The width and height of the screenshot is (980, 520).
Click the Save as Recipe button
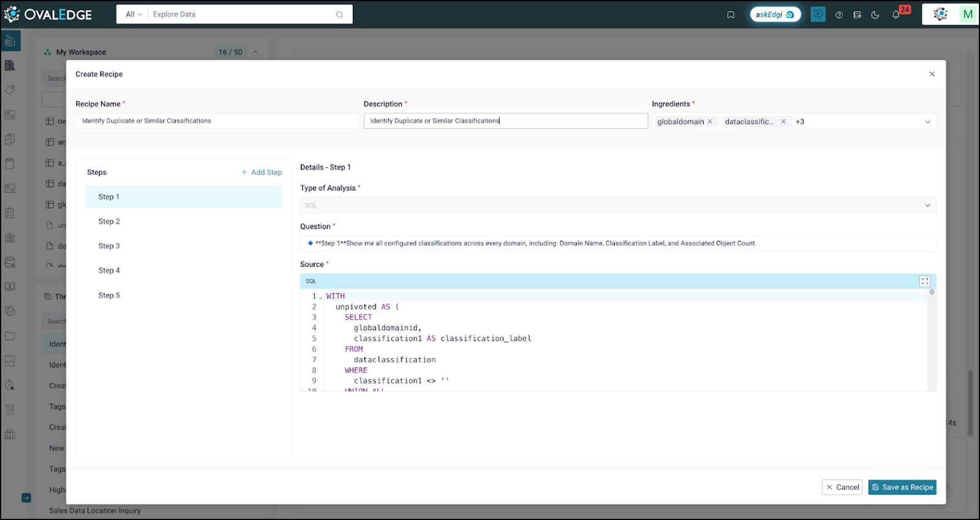[902, 488]
